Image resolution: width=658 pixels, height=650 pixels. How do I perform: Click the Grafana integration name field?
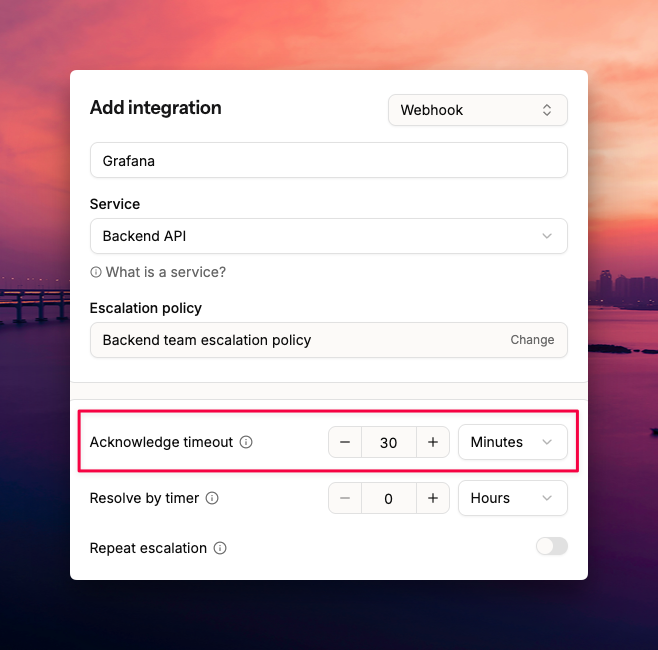[x=329, y=160]
